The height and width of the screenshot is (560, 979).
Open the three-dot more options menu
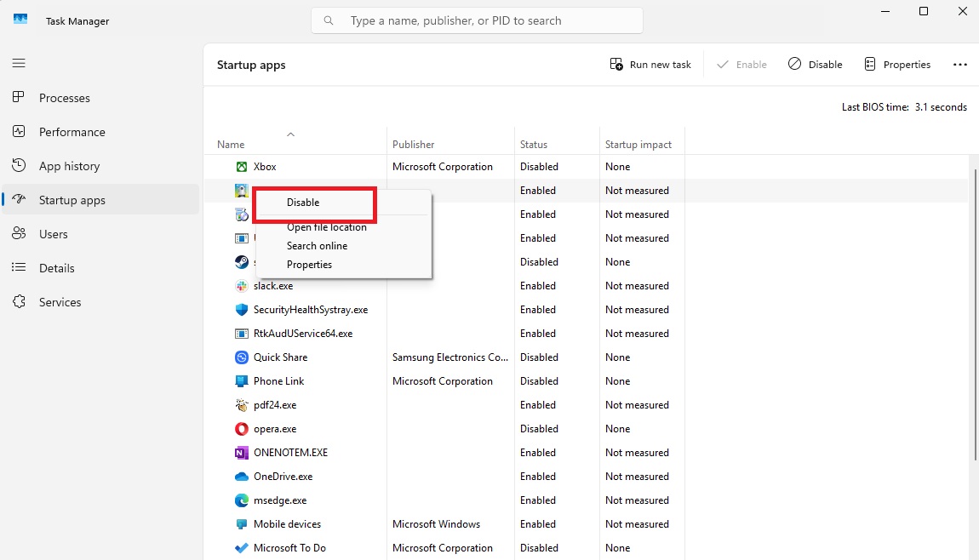click(959, 65)
